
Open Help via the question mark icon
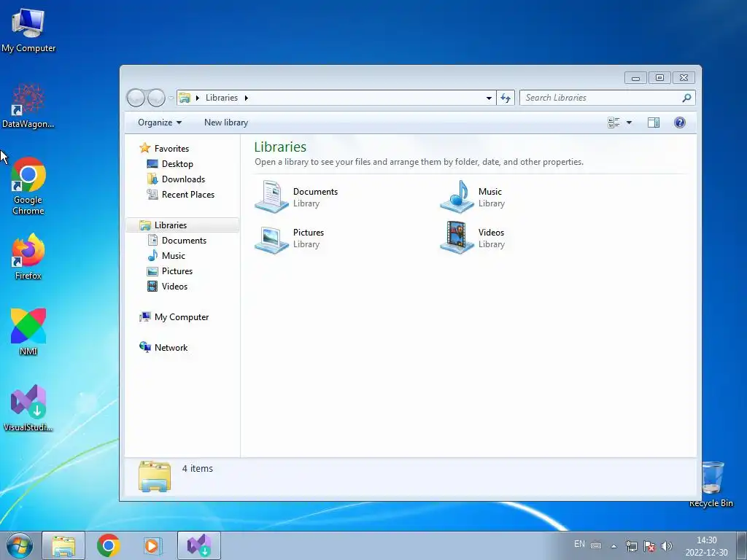[680, 122]
